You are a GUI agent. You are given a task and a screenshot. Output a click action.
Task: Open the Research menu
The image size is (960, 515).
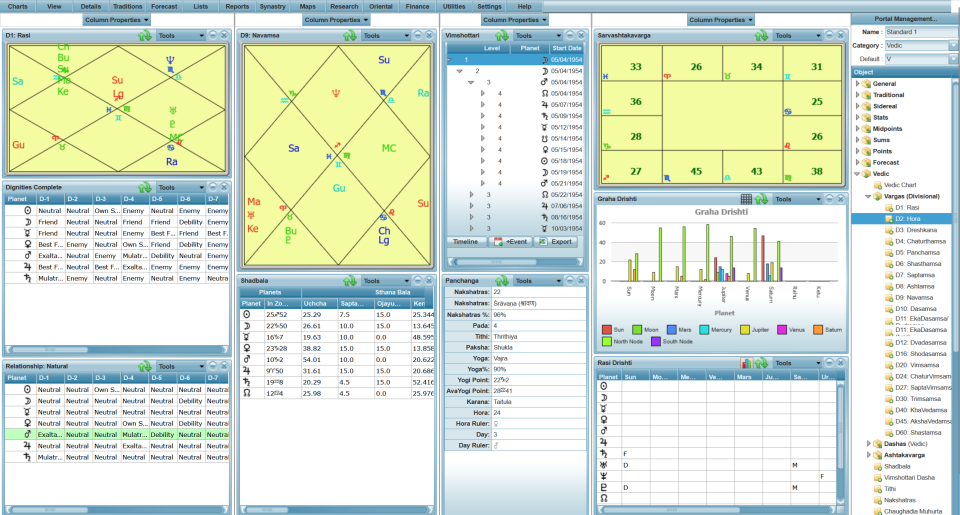[344, 6]
